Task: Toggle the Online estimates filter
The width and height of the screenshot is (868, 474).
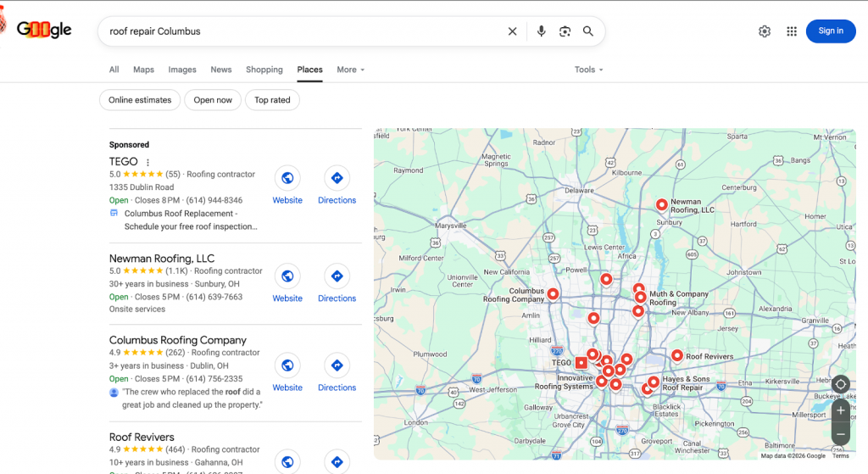Action: point(140,100)
